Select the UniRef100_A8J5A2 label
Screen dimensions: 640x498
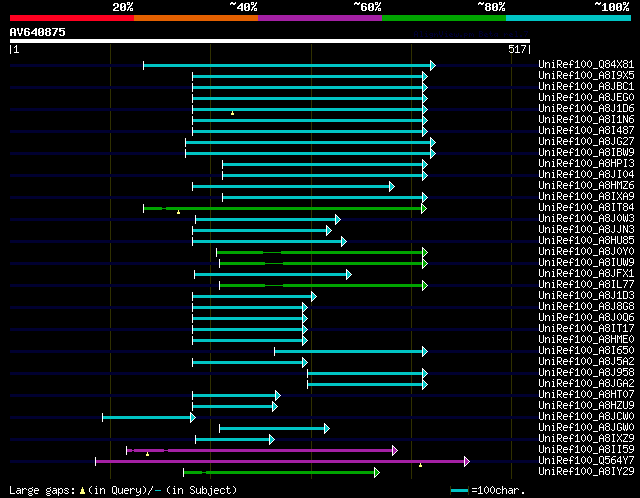[x=586, y=362]
